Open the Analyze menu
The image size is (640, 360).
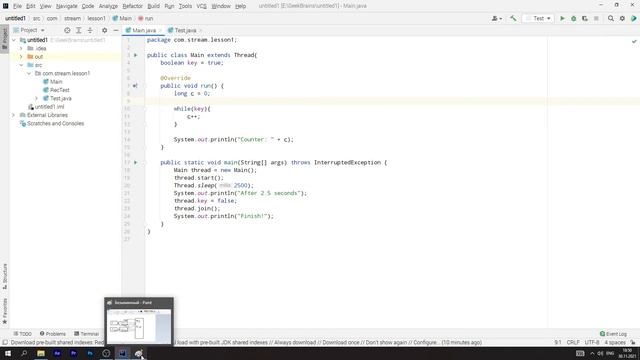pyautogui.click(x=108, y=6)
